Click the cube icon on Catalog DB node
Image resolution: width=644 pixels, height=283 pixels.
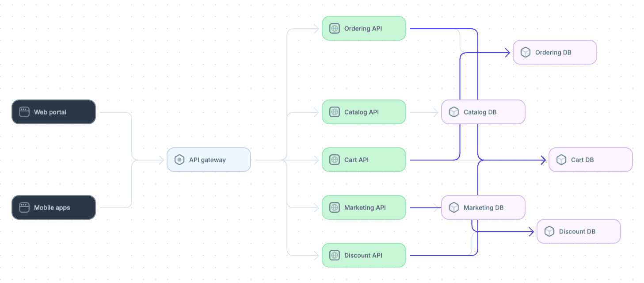[x=454, y=112]
